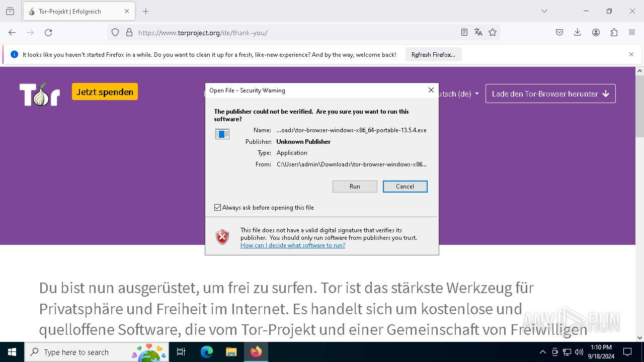Close the Tor-Projekt tab
Screen dimensions: 644x362
127,11
